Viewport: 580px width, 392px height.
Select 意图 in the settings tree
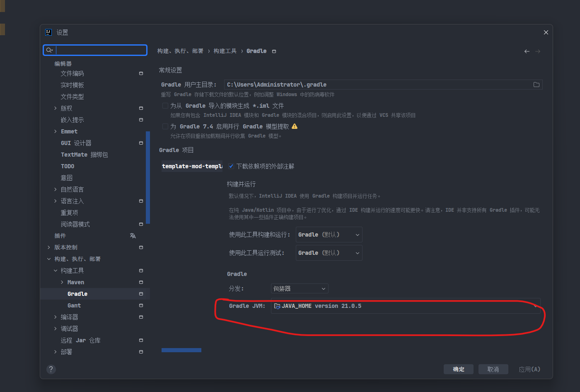coord(66,178)
